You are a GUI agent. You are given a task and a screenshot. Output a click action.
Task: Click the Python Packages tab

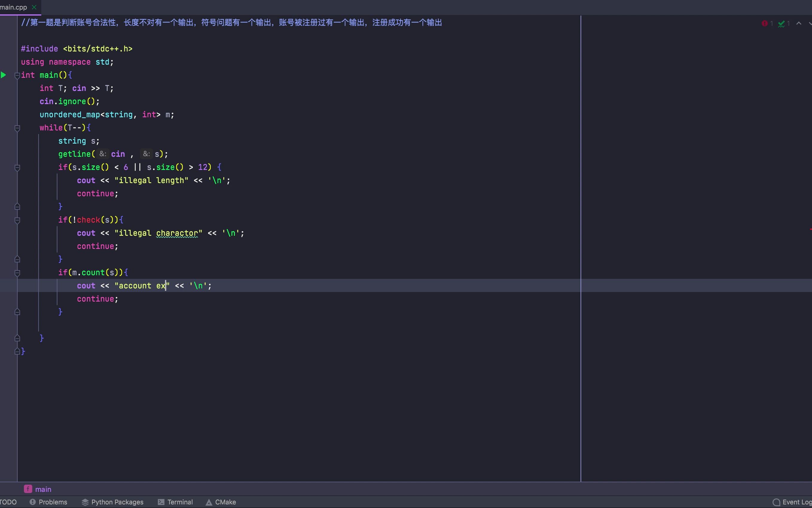click(x=117, y=501)
